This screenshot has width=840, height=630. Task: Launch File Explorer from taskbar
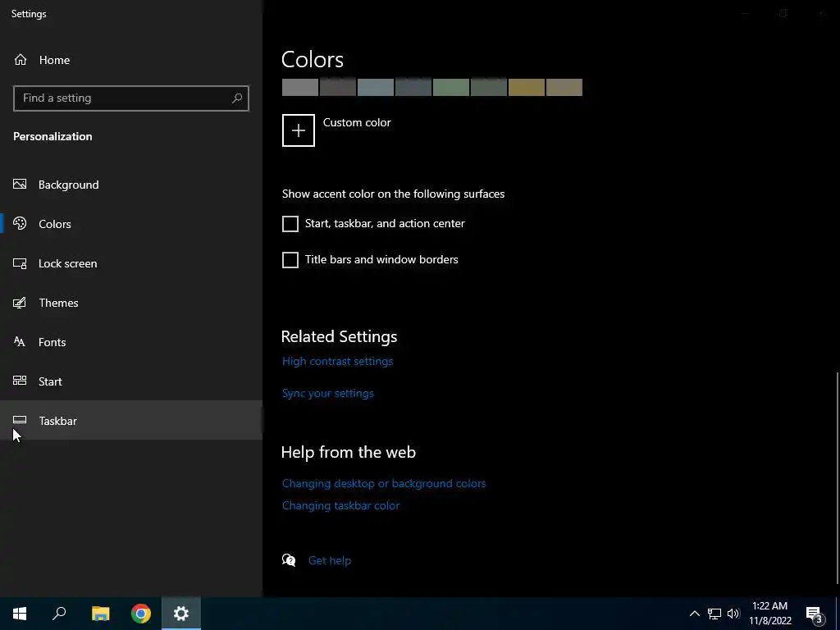coord(100,614)
